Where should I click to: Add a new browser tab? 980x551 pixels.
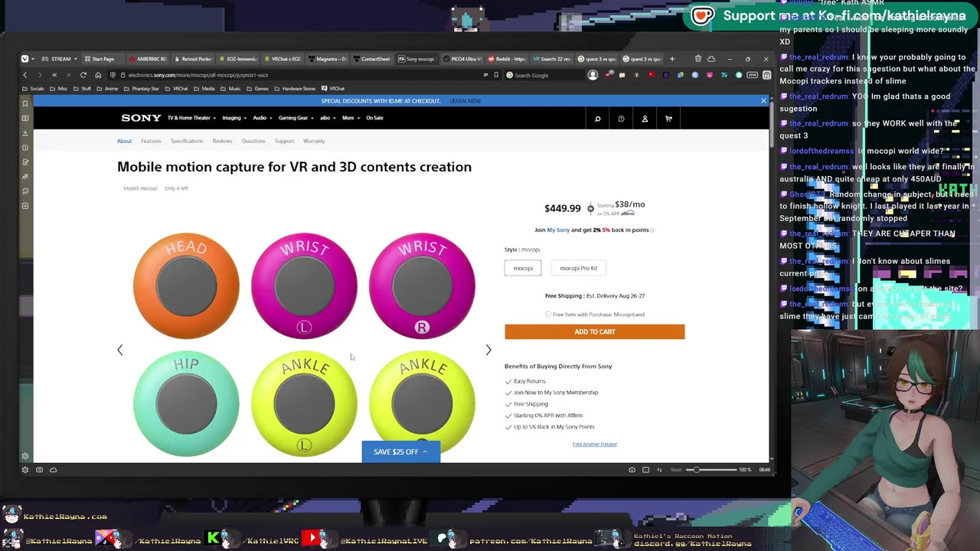[672, 59]
